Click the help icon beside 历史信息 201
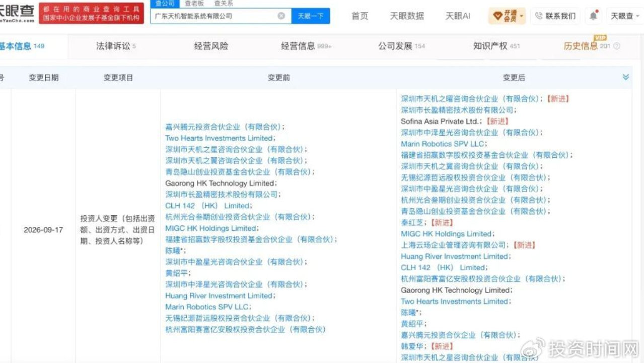This screenshot has width=644, height=363. coord(617,46)
